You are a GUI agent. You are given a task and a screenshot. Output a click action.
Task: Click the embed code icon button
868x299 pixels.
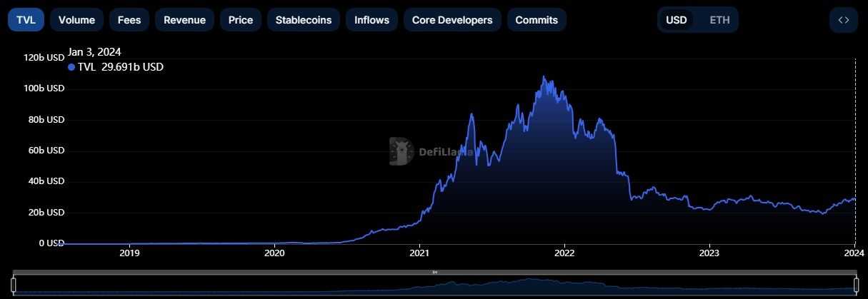[843, 20]
